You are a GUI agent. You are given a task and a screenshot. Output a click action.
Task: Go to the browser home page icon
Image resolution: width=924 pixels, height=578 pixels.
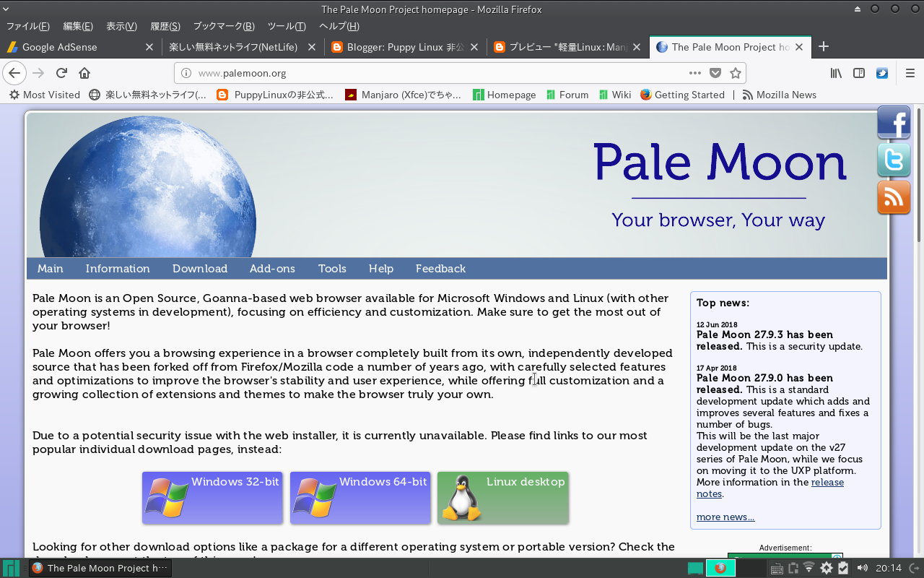[x=84, y=73]
